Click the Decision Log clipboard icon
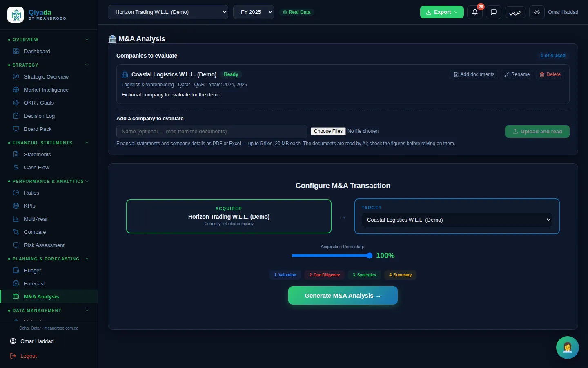Viewport: 588px width, 368px height. pyautogui.click(x=16, y=116)
